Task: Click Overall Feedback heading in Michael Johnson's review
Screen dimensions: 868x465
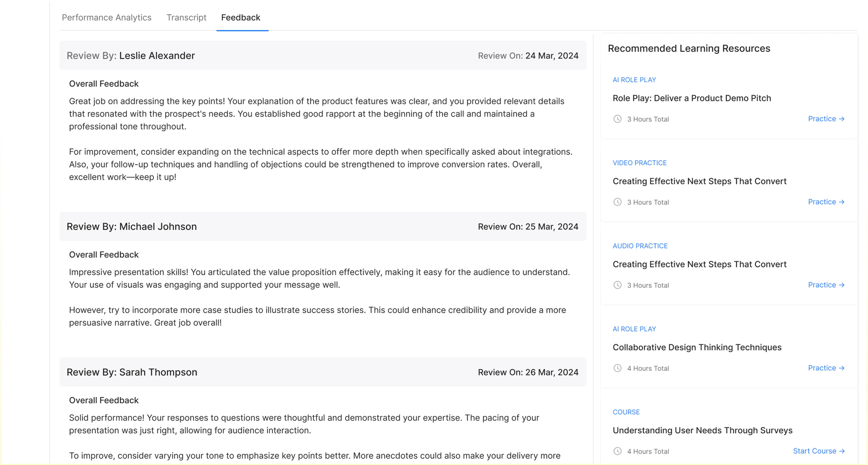Action: click(104, 254)
